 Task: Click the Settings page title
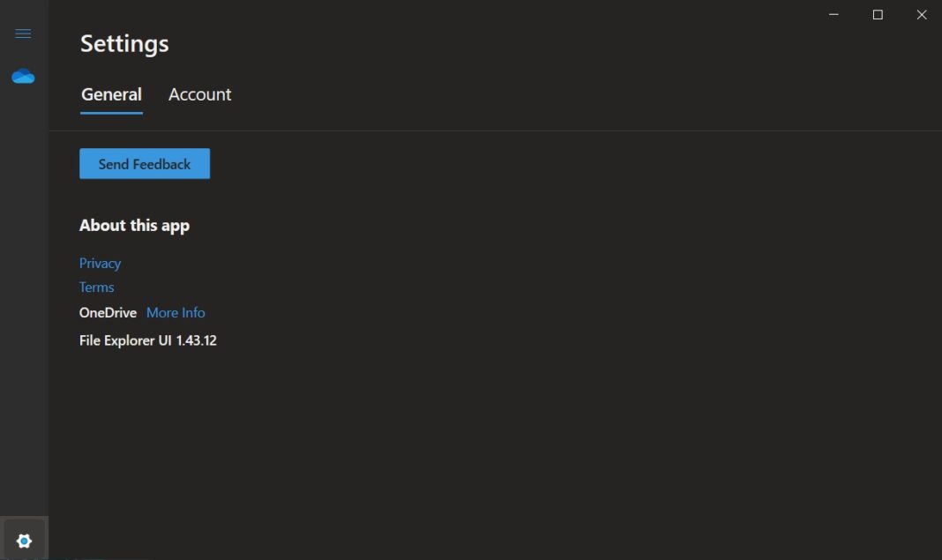124,42
